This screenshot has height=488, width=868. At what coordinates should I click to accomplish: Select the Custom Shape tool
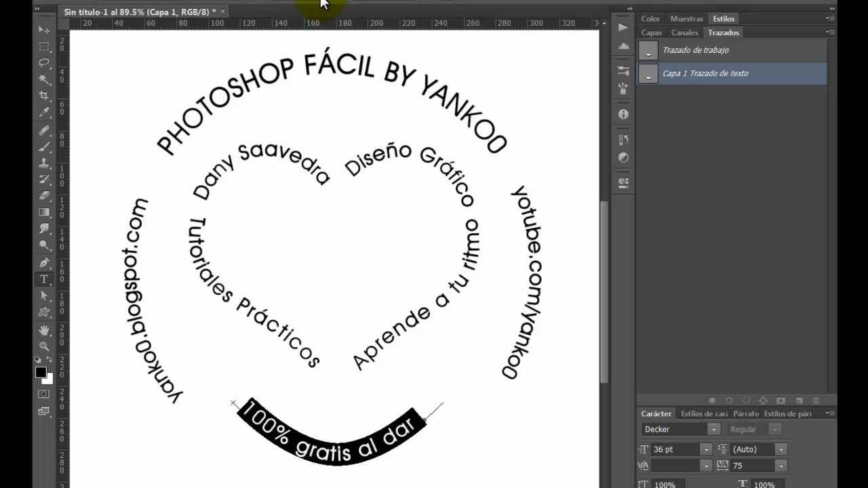44,312
